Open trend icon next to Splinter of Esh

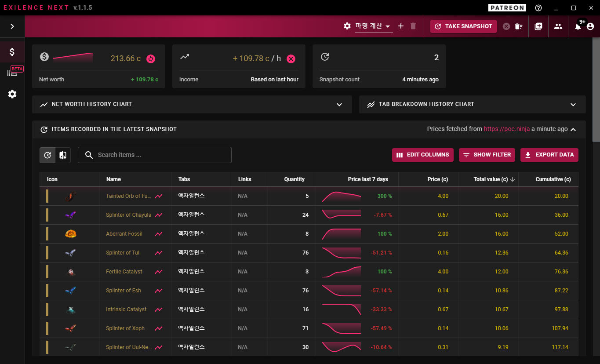coord(159,291)
